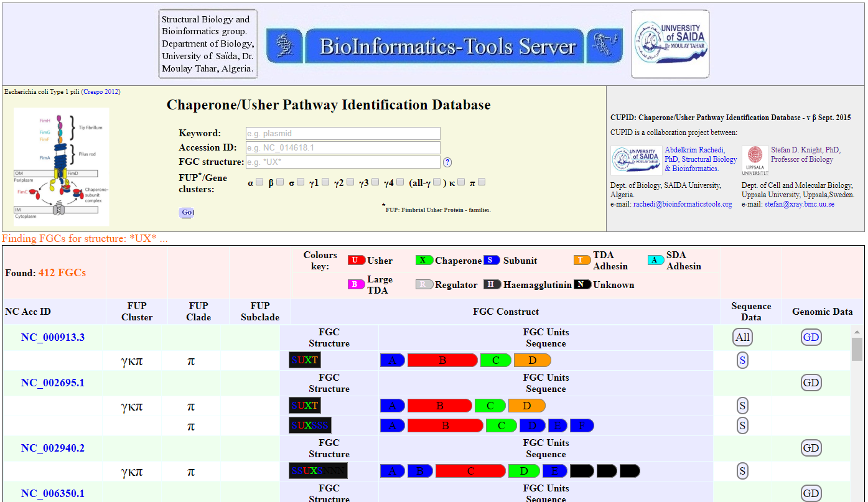Click the 'FUP Clade' column header
This screenshot has width=868, height=502.
(x=198, y=311)
